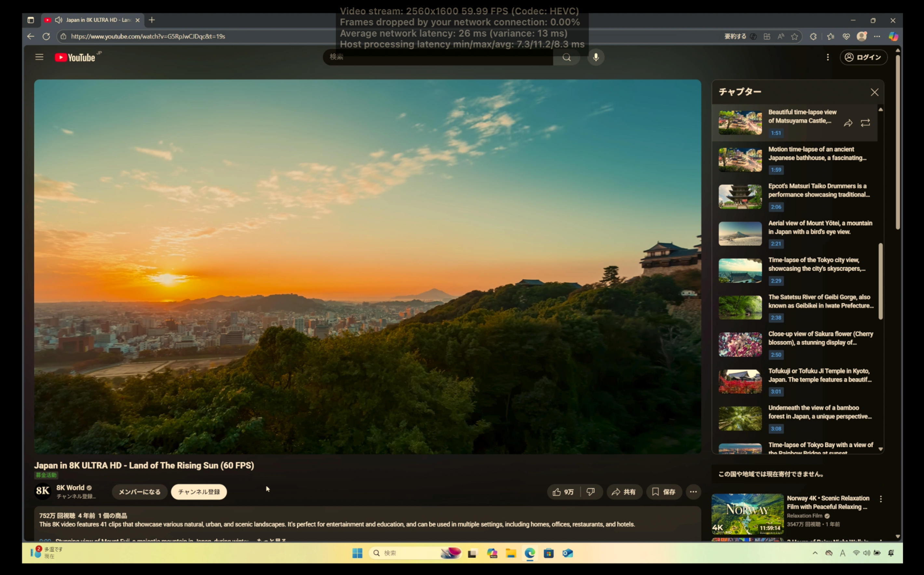Like the video with thumbs up
This screenshot has height=575, width=924.
pyautogui.click(x=563, y=492)
